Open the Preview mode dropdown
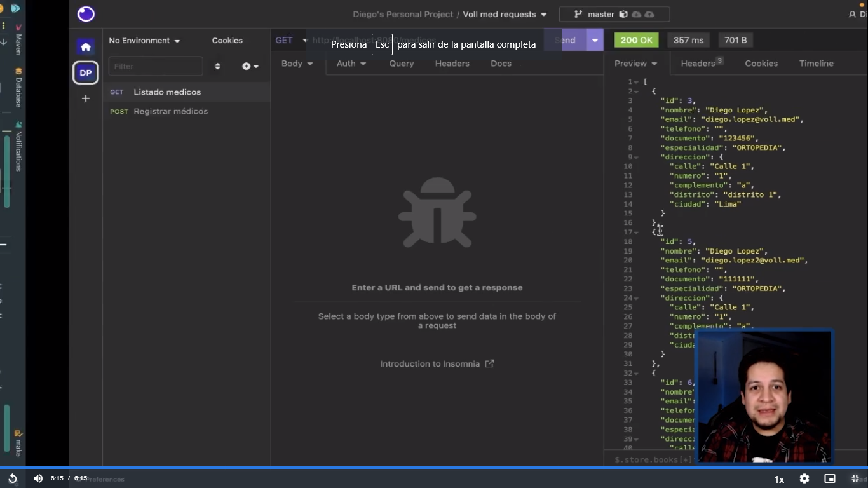Screen dimensions: 868x488 pos(635,64)
